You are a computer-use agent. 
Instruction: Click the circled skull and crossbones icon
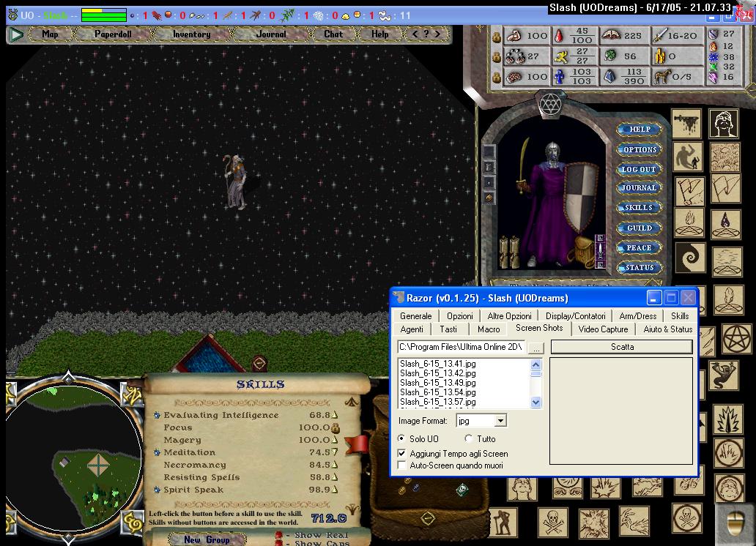click(686, 518)
